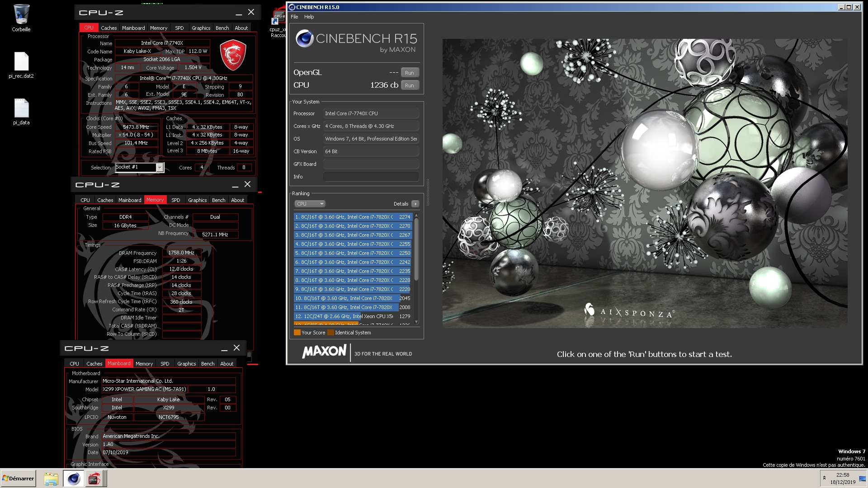868x488 pixels.
Task: Click the tray network icon
Action: (x=862, y=479)
